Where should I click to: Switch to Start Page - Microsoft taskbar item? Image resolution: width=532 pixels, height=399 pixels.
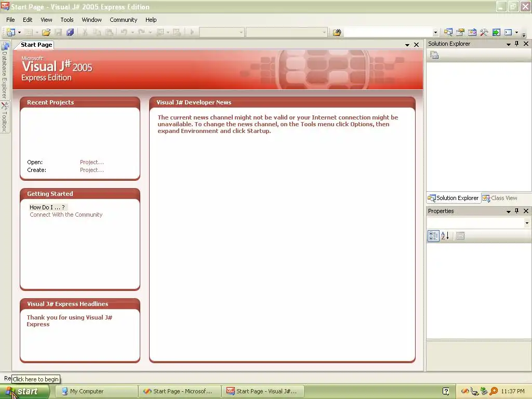pyautogui.click(x=179, y=391)
